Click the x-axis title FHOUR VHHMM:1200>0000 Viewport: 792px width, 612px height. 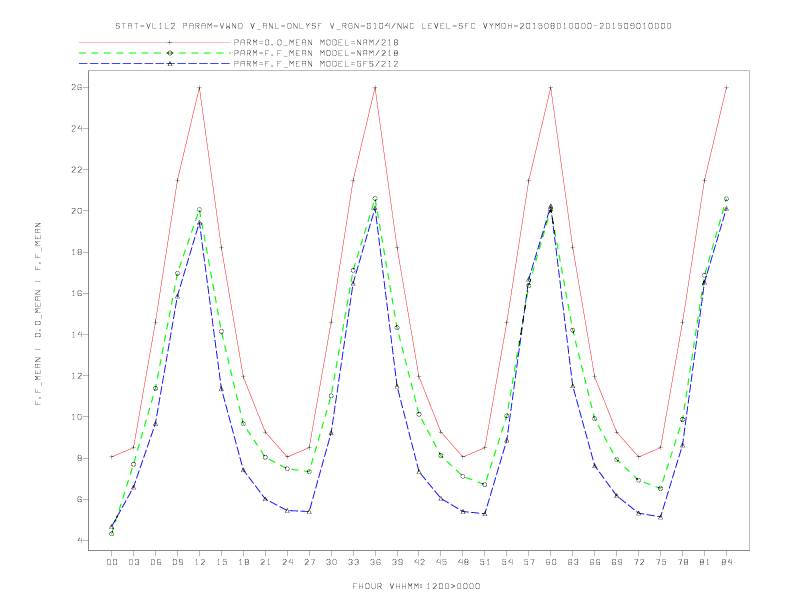pyautogui.click(x=416, y=586)
